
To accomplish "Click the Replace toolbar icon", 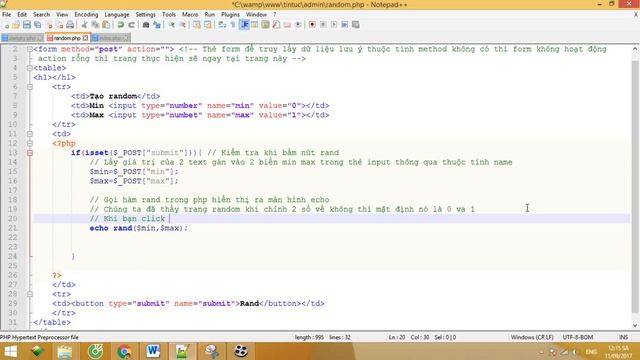I will pyautogui.click(x=157, y=25).
